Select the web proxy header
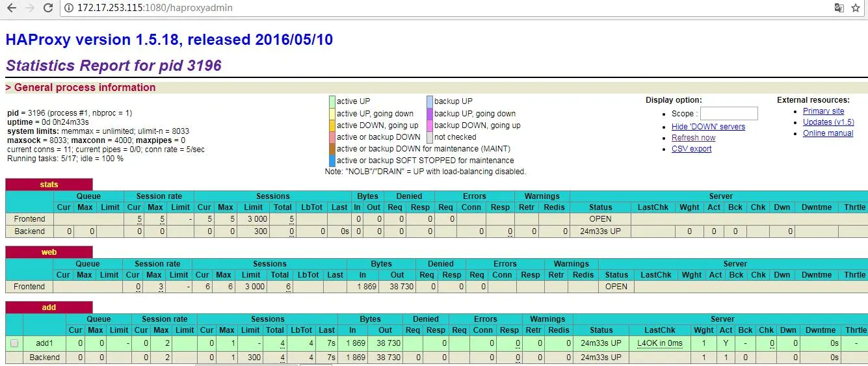 pyautogui.click(x=49, y=252)
